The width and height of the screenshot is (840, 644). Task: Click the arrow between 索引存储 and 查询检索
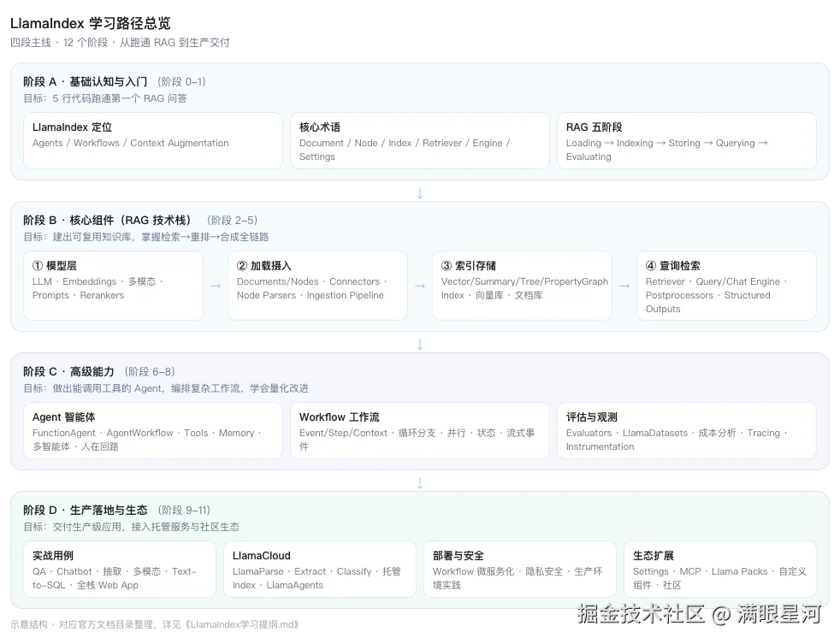click(x=624, y=287)
